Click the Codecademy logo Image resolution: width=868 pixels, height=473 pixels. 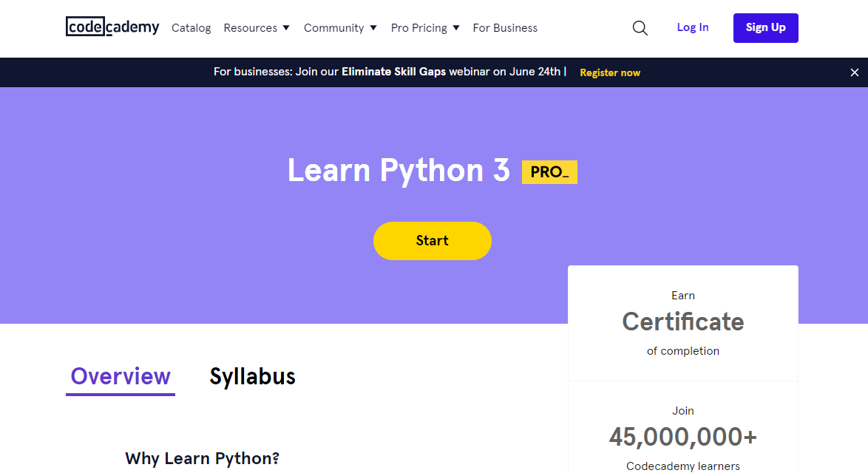112,27
